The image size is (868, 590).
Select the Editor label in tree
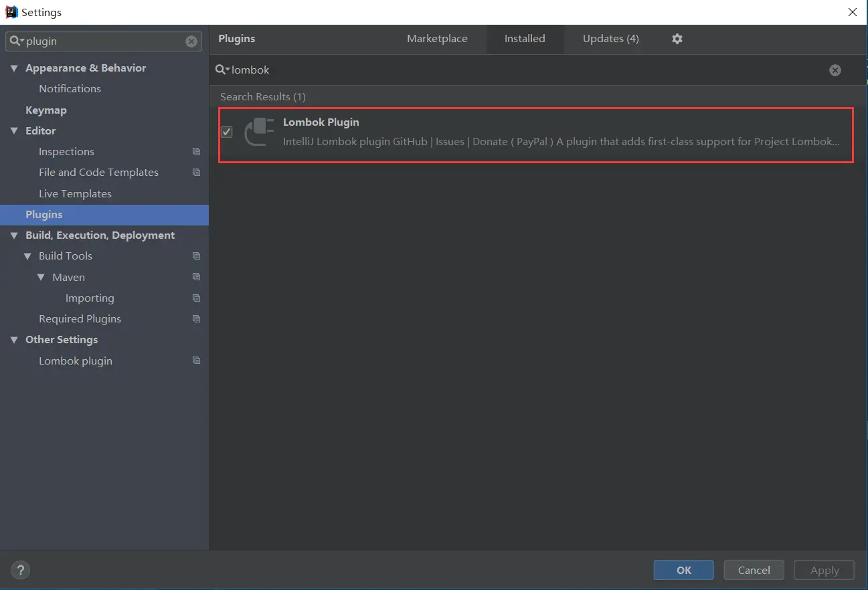(41, 131)
